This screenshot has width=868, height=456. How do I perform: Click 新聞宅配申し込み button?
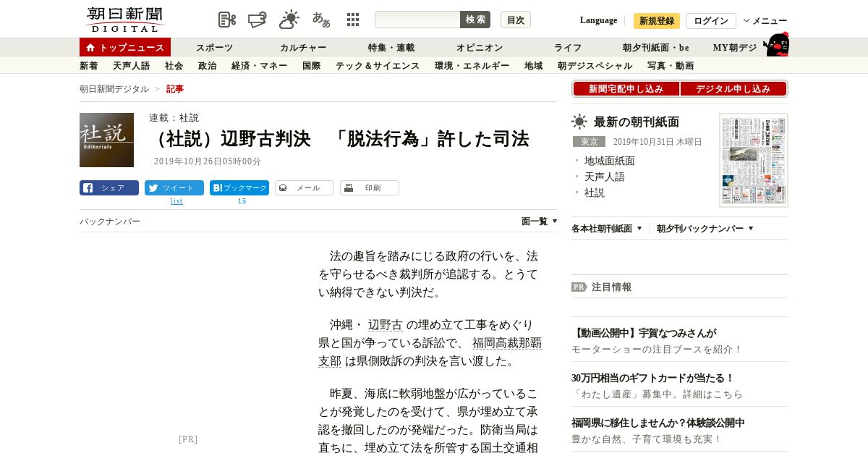click(x=626, y=89)
